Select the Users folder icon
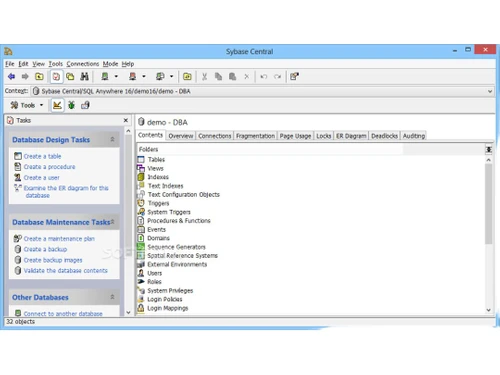Screen dimensions: 500x375 (x=141, y=273)
